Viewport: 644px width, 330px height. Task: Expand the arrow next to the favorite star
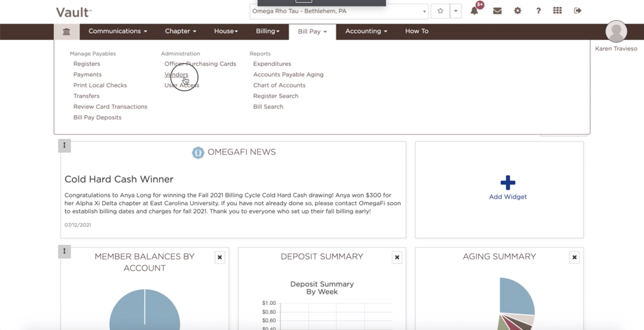(x=455, y=11)
